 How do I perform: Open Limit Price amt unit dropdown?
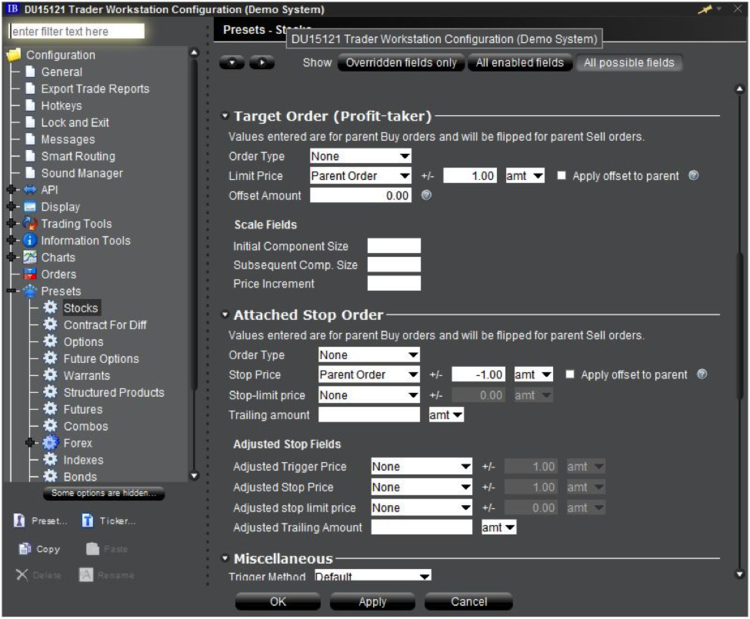525,176
